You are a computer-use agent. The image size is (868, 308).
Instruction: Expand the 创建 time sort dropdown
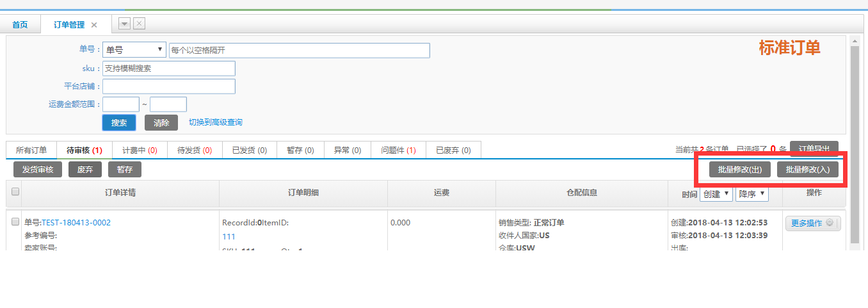click(x=716, y=194)
